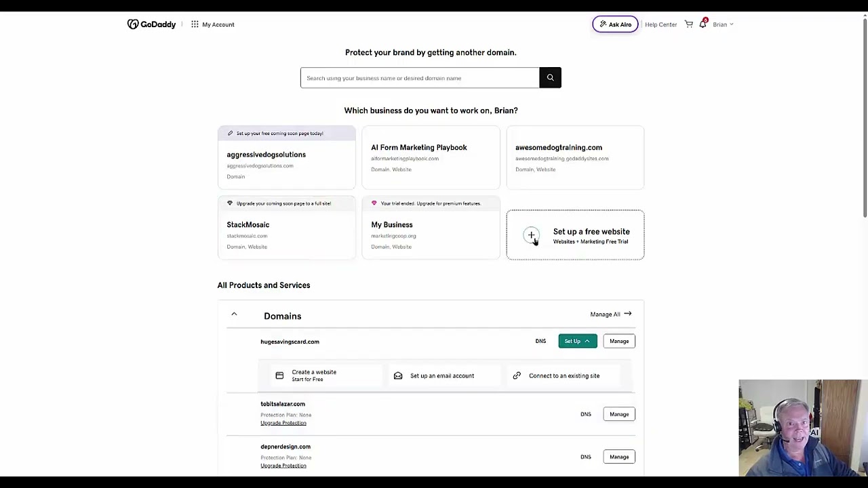The height and width of the screenshot is (488, 868).
Task: Click the tobitsalazar.com domain name
Action: (x=283, y=404)
